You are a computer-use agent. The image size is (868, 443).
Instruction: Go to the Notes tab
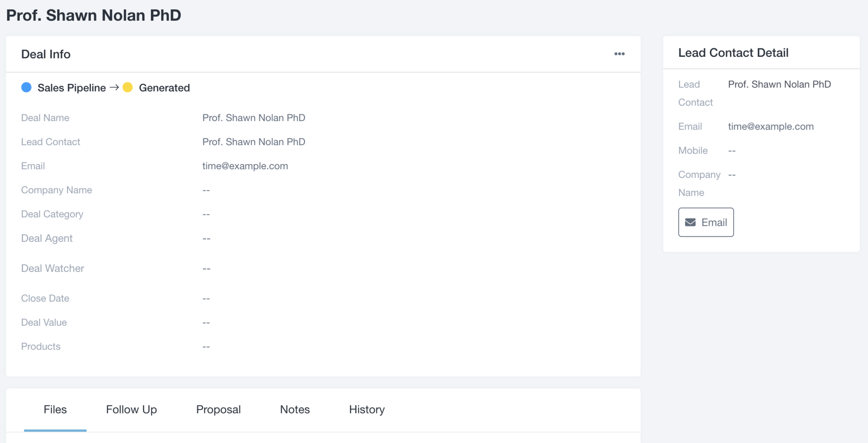[295, 410]
